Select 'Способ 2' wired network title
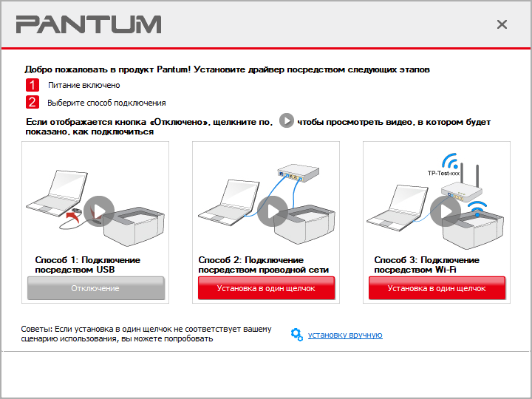Screen dimensions: 532x399 (263, 265)
